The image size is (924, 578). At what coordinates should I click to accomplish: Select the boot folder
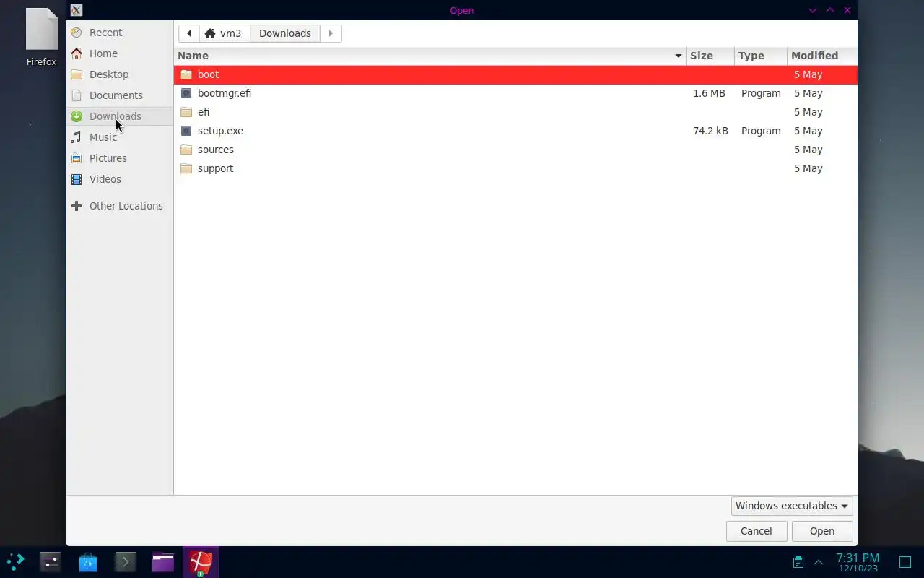coord(515,74)
